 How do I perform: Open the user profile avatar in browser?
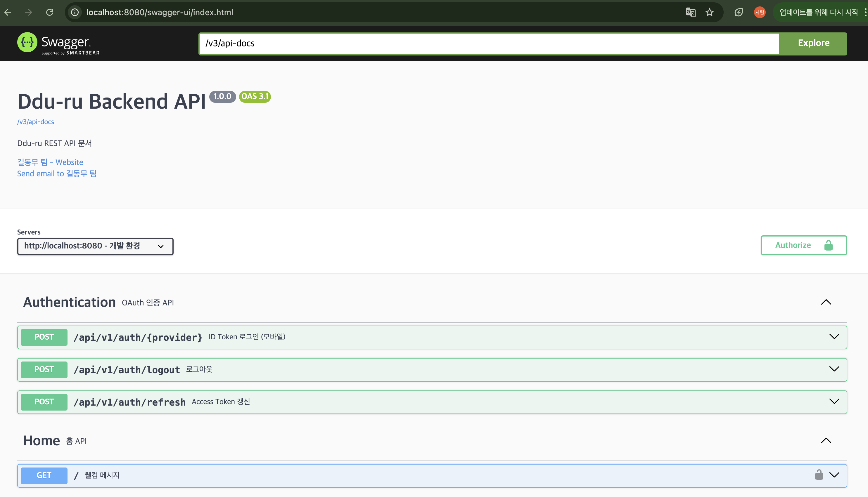pos(759,12)
